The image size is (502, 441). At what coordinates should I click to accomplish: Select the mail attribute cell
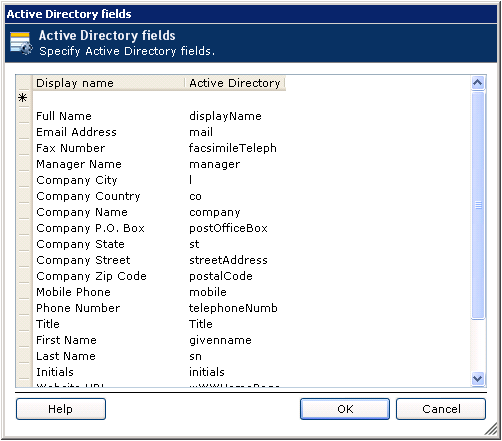click(235, 132)
